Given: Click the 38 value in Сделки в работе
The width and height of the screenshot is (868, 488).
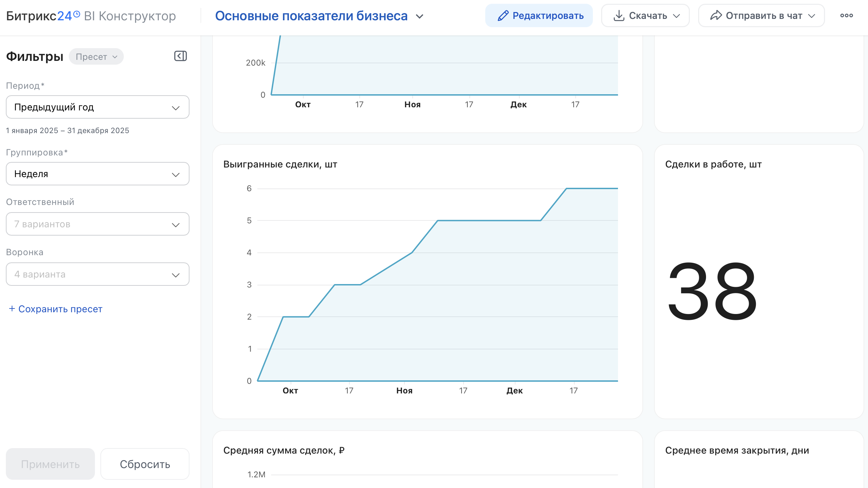Looking at the screenshot, I should 712,291.
